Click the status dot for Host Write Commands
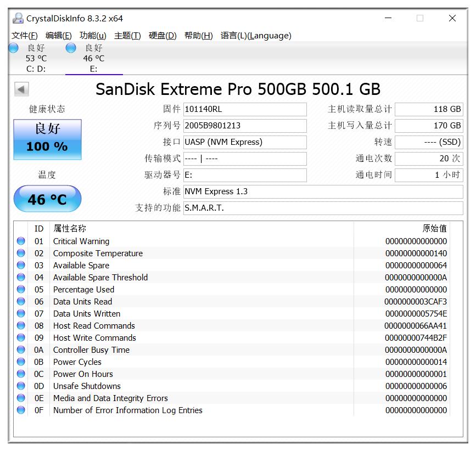 [x=21, y=337]
